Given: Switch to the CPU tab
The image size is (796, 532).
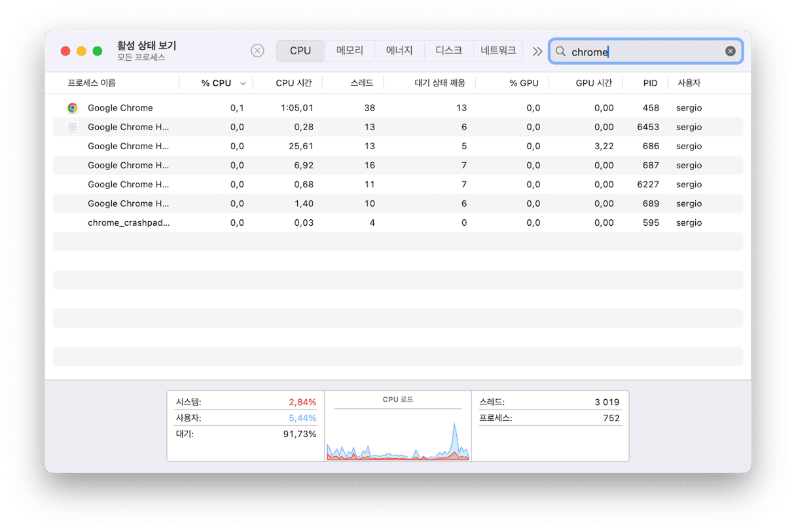Looking at the screenshot, I should 300,51.
